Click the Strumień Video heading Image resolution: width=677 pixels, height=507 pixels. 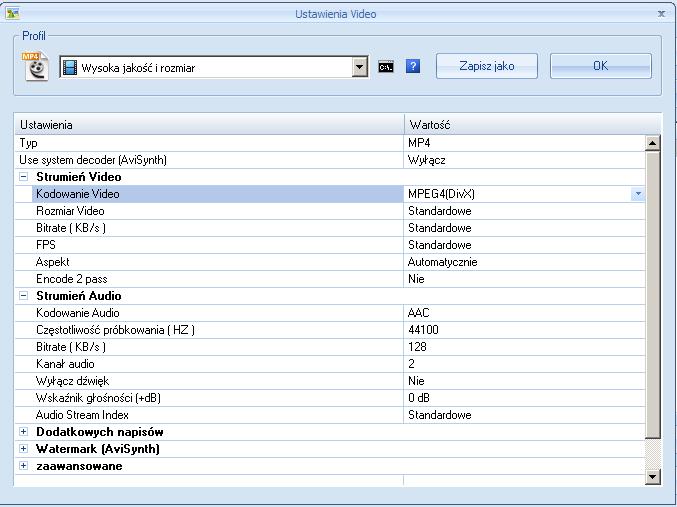point(79,177)
